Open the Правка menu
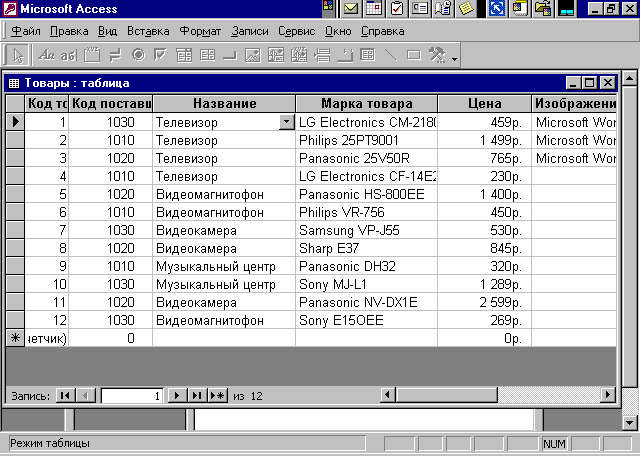 point(69,31)
